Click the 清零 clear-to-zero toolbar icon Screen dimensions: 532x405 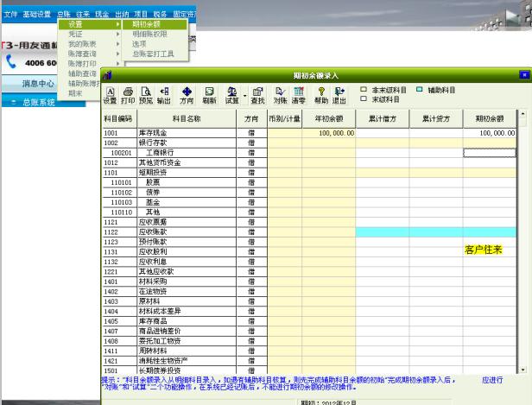(299, 95)
